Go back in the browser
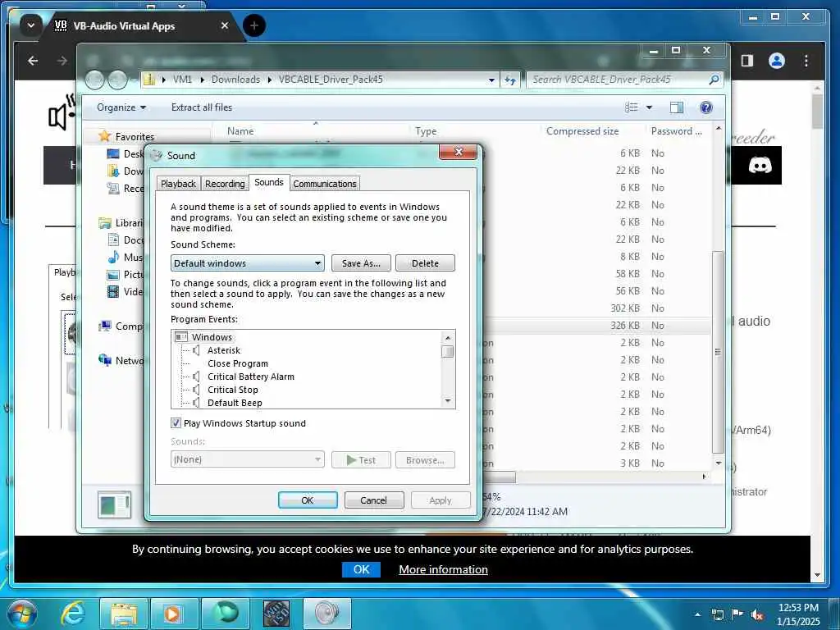Viewport: 840px width, 630px height. [x=33, y=61]
